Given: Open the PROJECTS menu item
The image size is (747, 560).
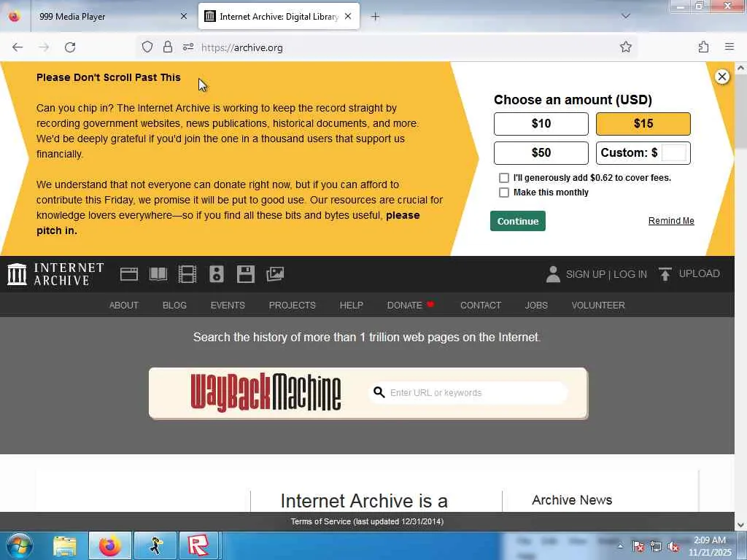Looking at the screenshot, I should pyautogui.click(x=292, y=306).
